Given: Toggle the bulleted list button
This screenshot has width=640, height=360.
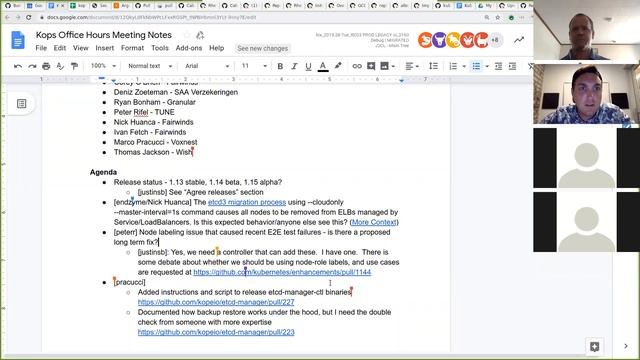Looking at the screenshot, I should pos(476,66).
